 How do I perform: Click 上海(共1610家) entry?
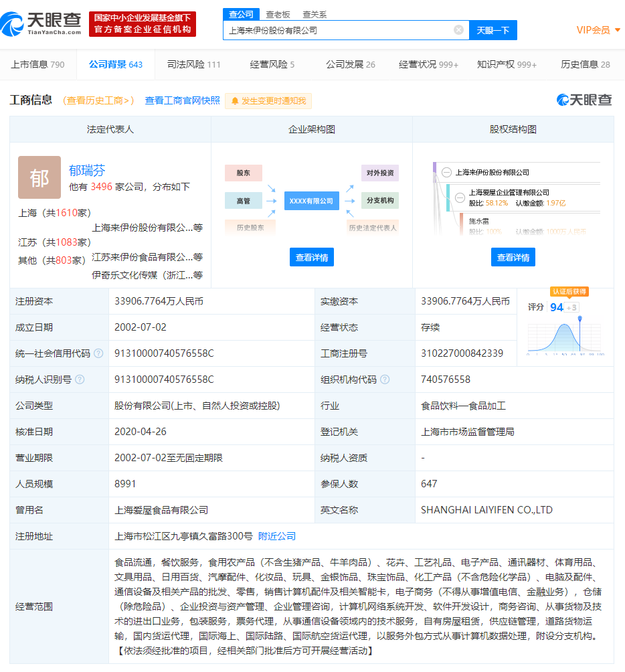point(54,213)
